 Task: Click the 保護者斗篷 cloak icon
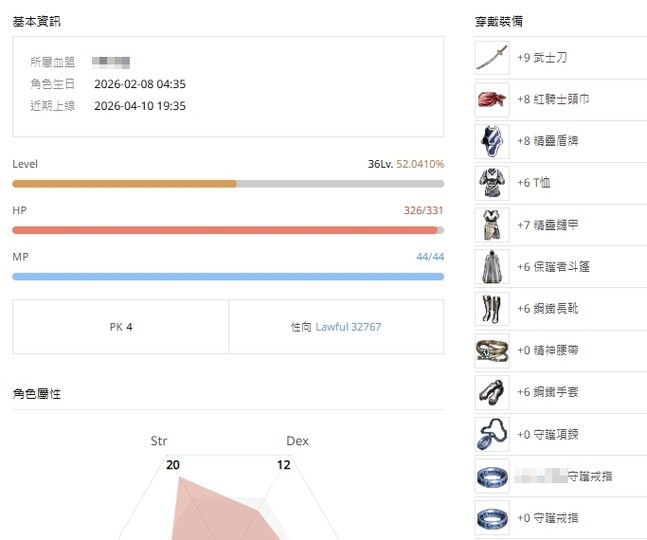click(492, 267)
